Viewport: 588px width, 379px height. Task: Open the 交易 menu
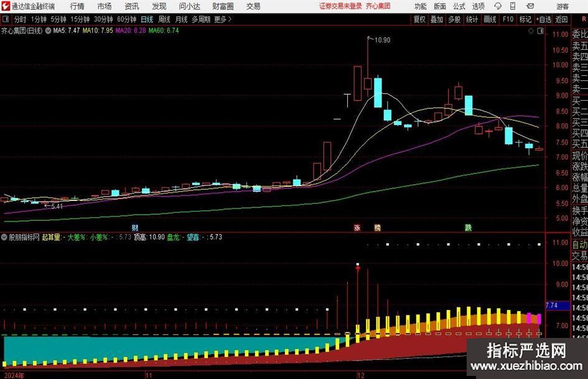point(253,6)
